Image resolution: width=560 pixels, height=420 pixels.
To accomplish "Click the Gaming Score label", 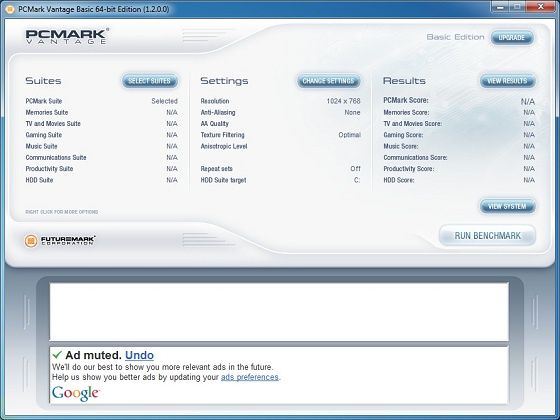I will tap(403, 135).
